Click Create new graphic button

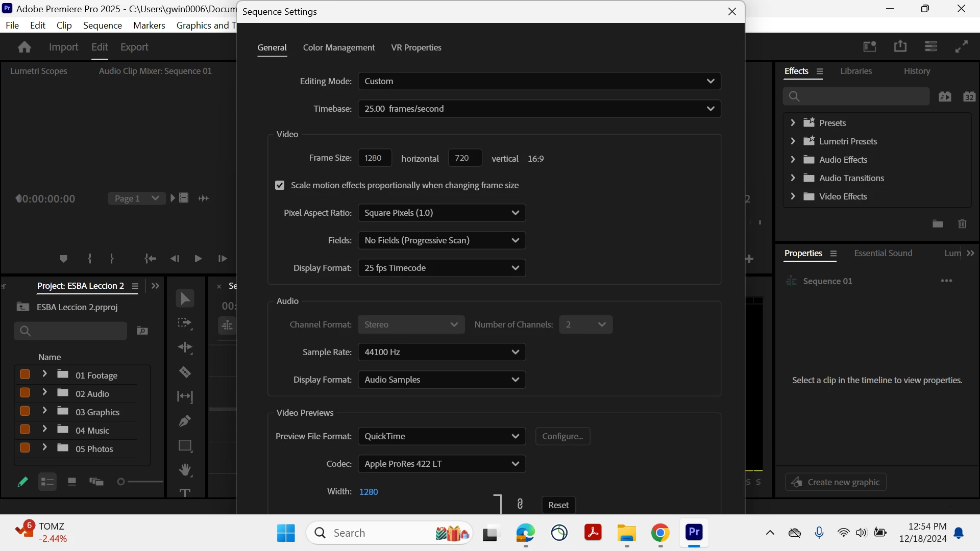coord(836,482)
